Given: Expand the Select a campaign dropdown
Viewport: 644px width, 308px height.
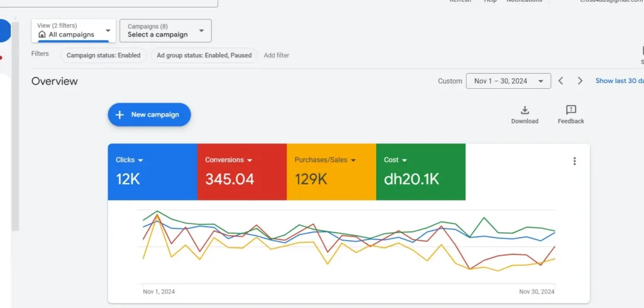Looking at the screenshot, I should (201, 30).
